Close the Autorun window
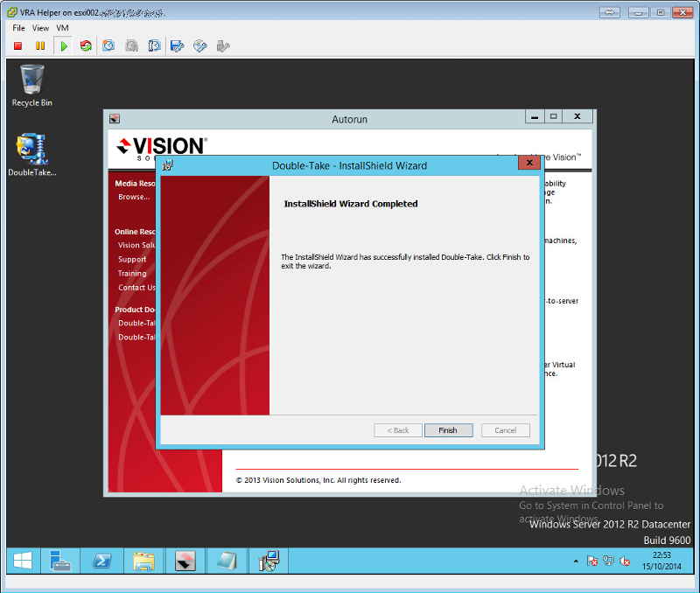This screenshot has height=593, width=700. (x=577, y=117)
